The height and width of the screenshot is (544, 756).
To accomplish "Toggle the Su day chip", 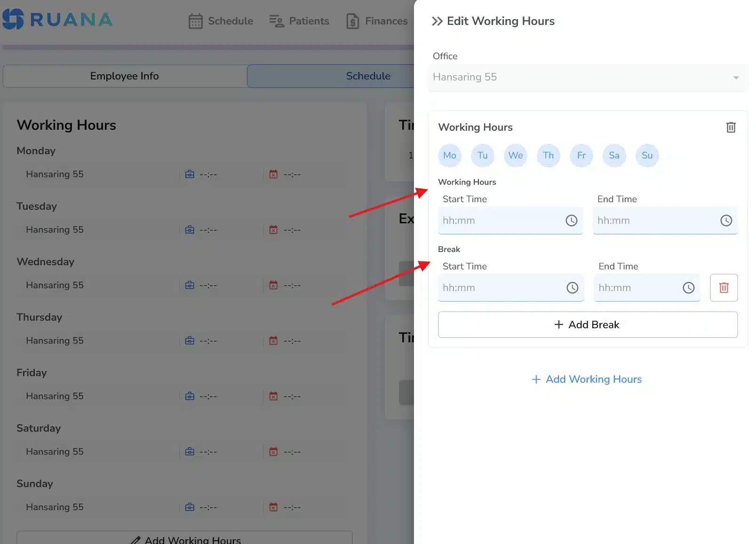I will [x=647, y=156].
